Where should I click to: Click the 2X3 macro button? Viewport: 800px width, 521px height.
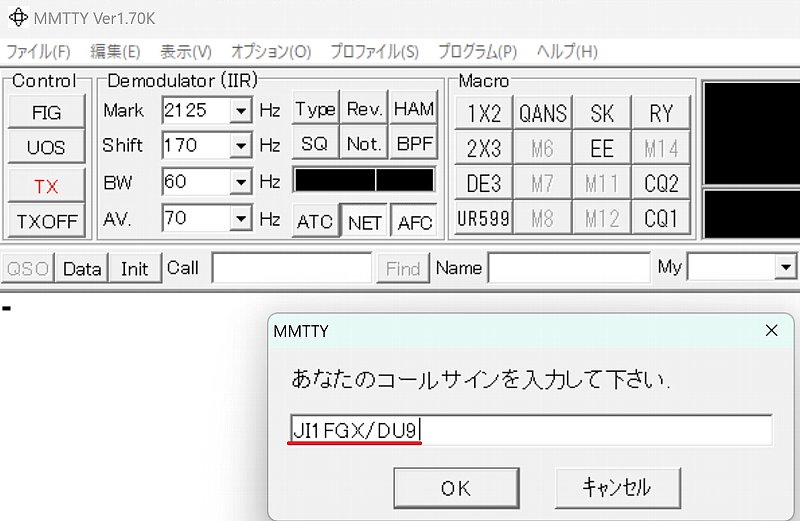(483, 148)
